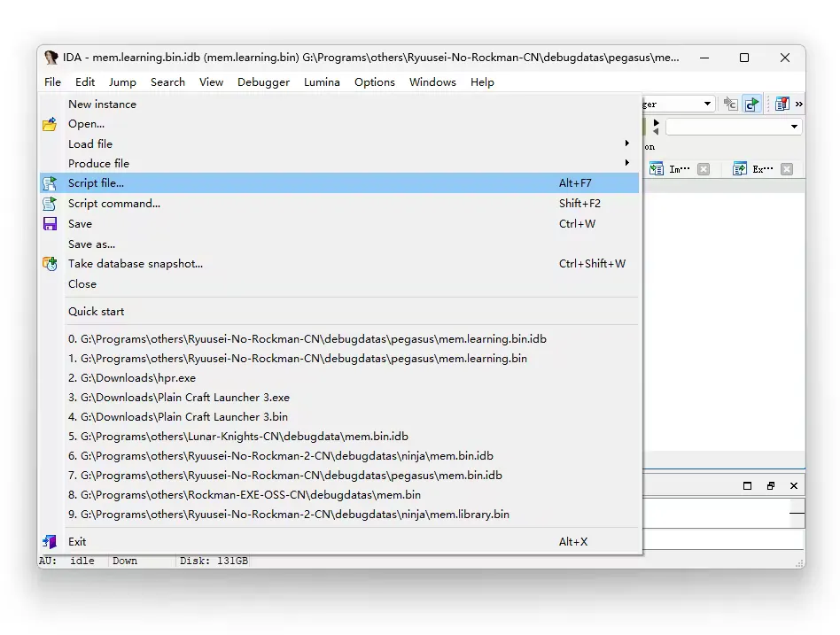
Task: Click the Take database snapshot icon
Action: pyautogui.click(x=50, y=264)
